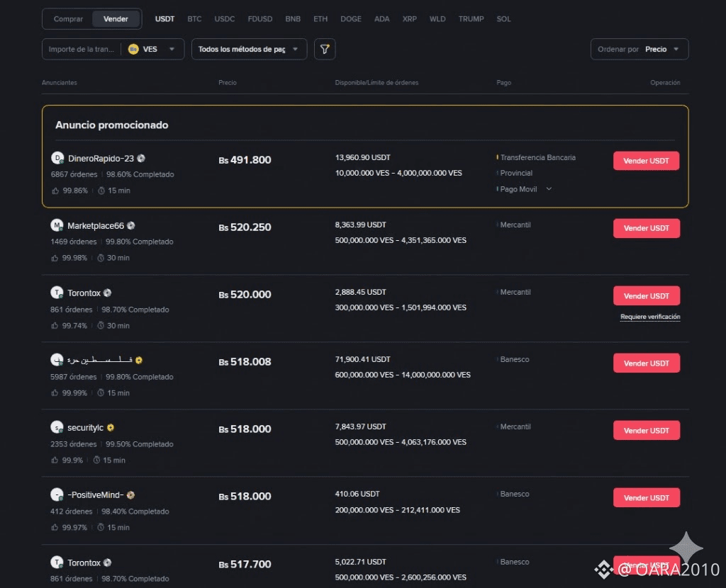
Task: Click the Marketplace66 avatar circle
Action: tap(57, 225)
